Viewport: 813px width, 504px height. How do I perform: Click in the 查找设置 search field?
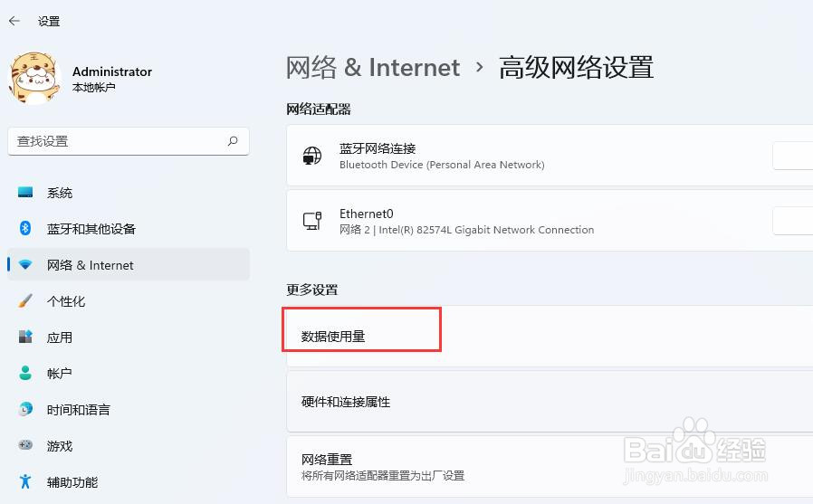click(118, 141)
